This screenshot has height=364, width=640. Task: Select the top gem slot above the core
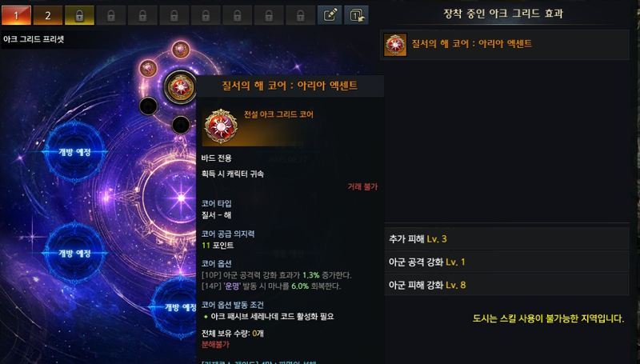(x=181, y=50)
